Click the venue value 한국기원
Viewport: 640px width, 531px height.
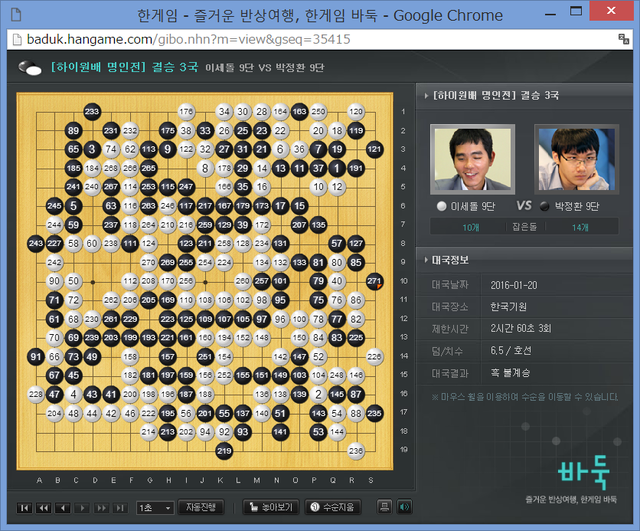coord(509,307)
